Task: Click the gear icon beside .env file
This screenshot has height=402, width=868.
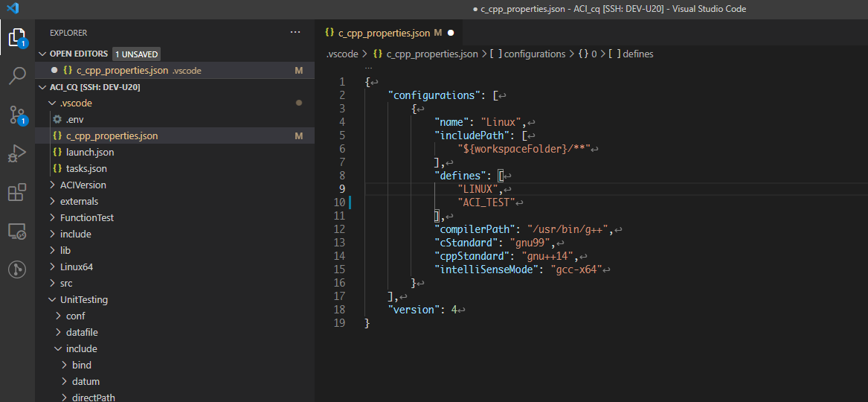Action: 57,120
